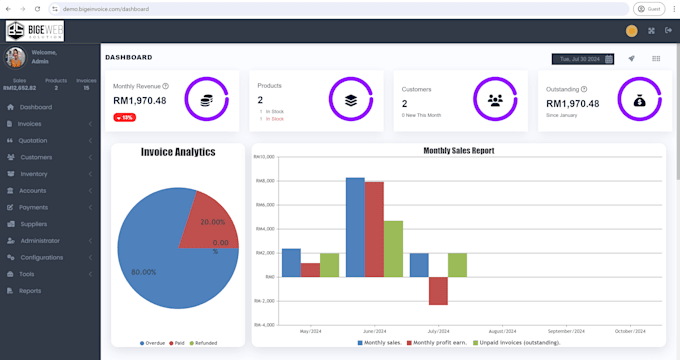The image size is (680, 360).
Task: Toggle Refunded series in pie chart legend
Action: pos(203,343)
